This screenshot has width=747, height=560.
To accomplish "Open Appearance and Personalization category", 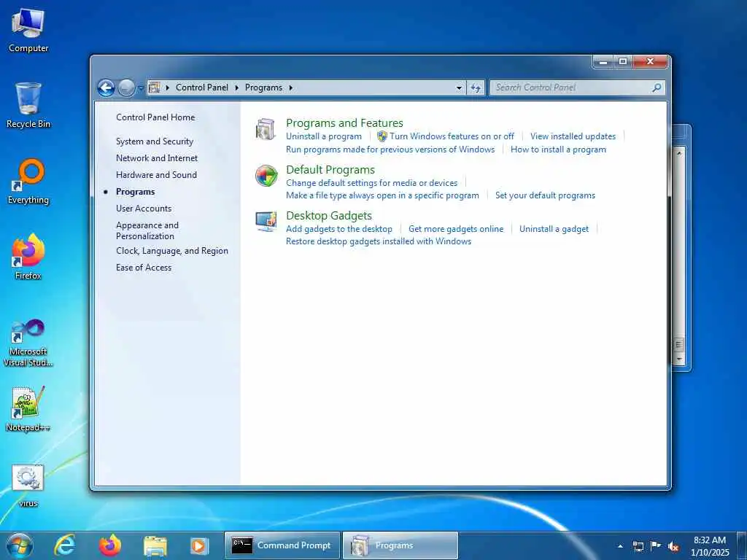I will tap(147, 230).
